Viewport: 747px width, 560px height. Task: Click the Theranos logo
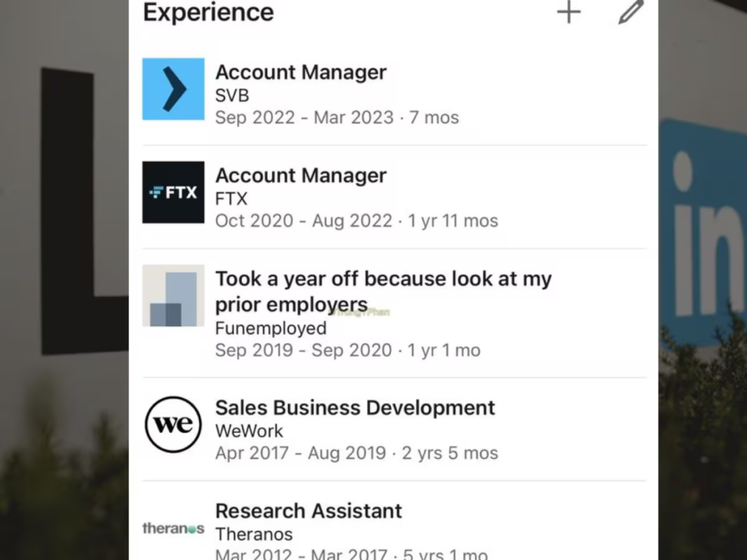[173, 528]
